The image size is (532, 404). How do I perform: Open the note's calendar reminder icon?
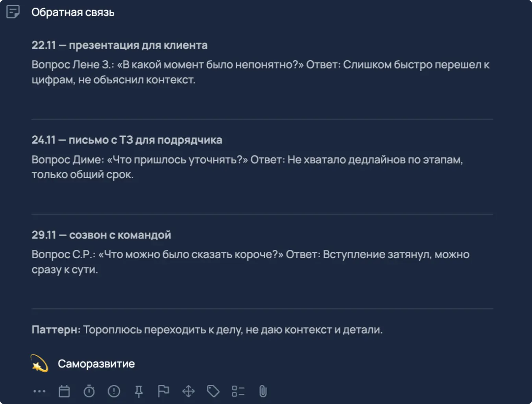pyautogui.click(x=64, y=391)
